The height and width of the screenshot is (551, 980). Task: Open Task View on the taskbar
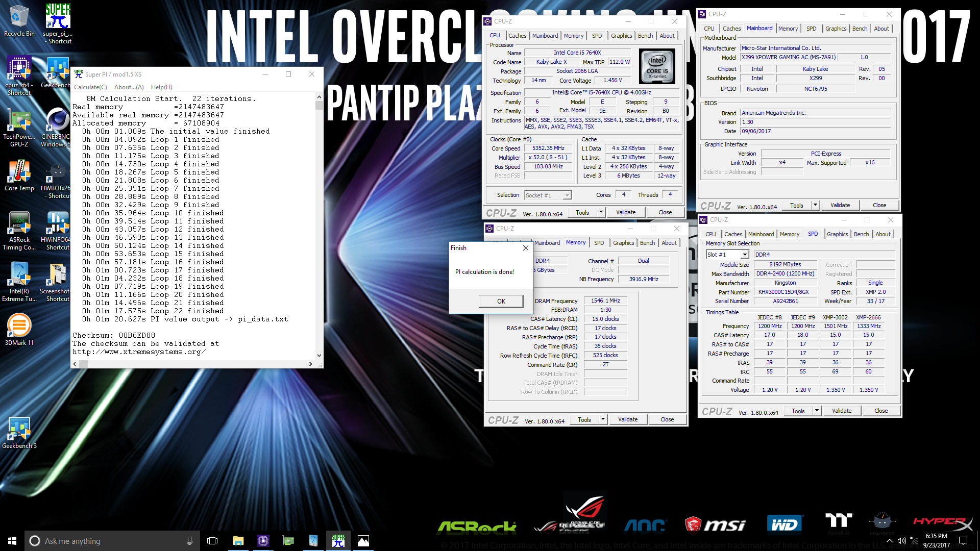212,541
